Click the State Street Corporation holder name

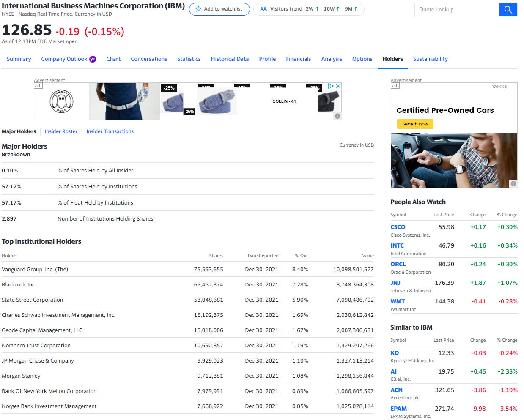point(32,300)
